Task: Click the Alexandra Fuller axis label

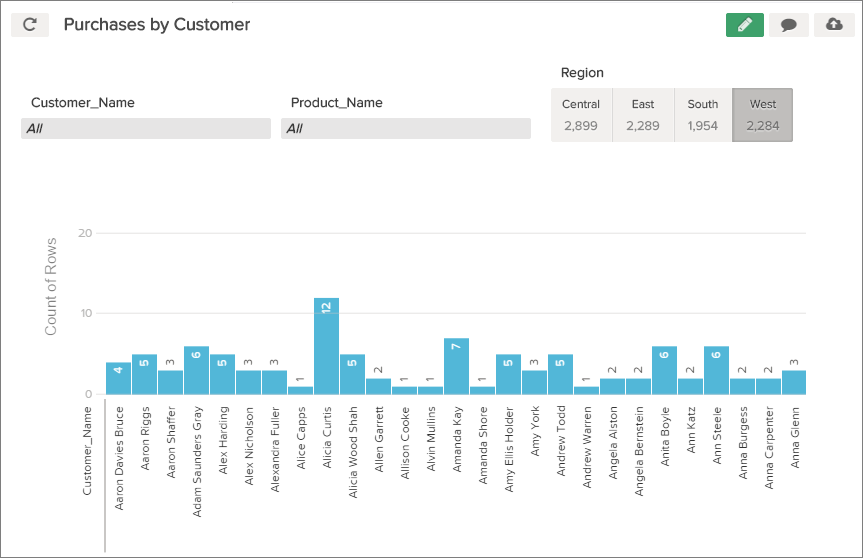Action: tap(275, 449)
